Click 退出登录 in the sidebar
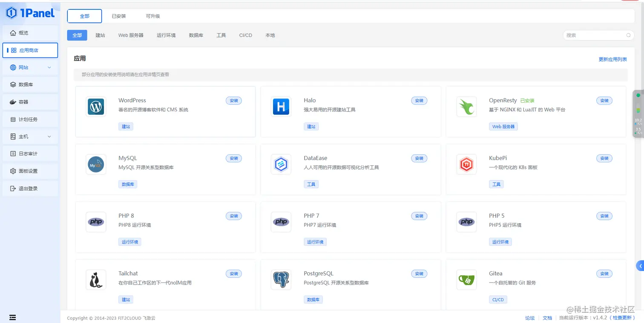 point(30,188)
